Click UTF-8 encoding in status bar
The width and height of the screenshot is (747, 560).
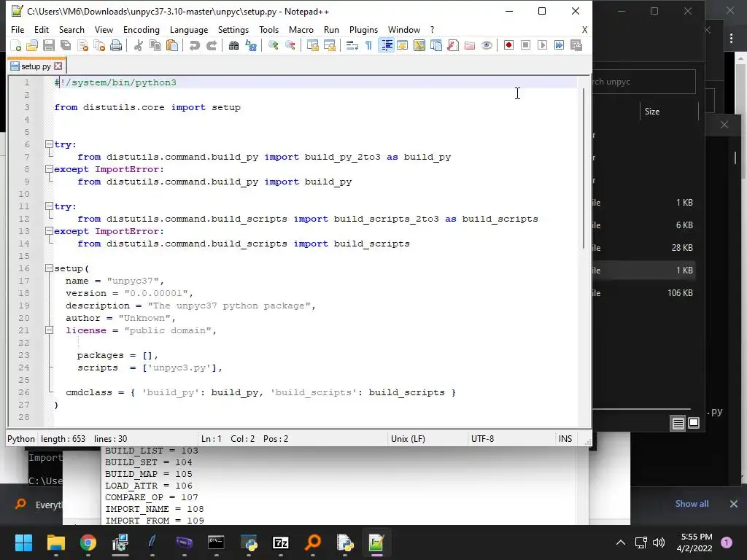pos(483,438)
